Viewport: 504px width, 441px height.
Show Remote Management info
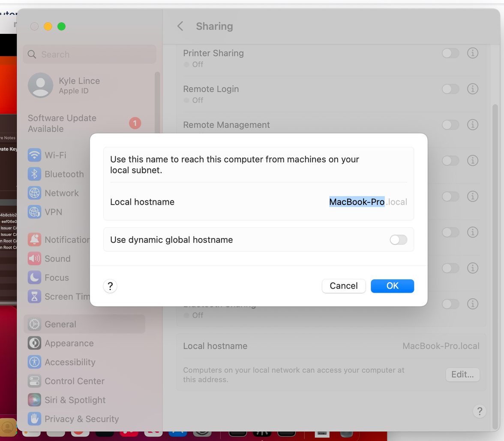click(x=473, y=125)
